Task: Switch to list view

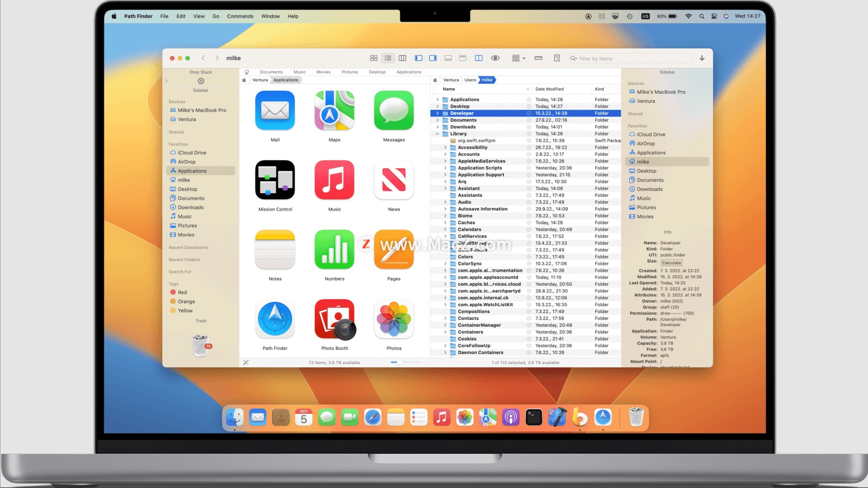Action: [388, 58]
